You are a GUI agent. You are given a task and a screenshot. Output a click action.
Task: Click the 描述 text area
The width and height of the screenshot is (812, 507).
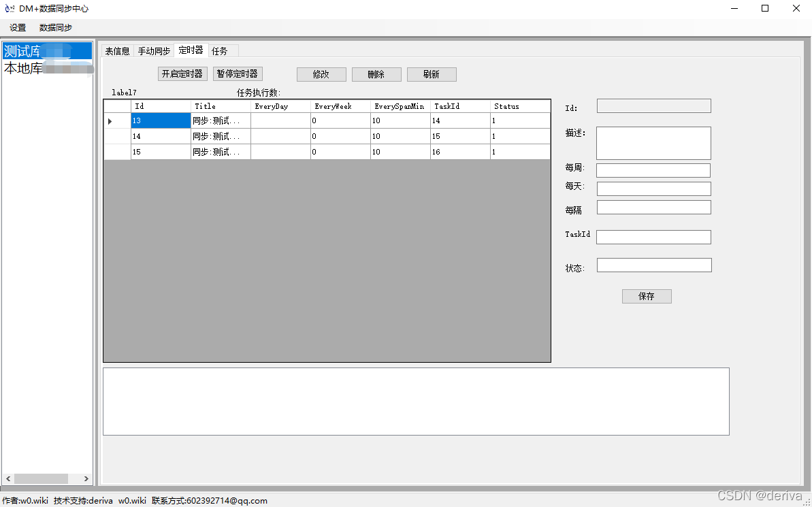coord(653,143)
